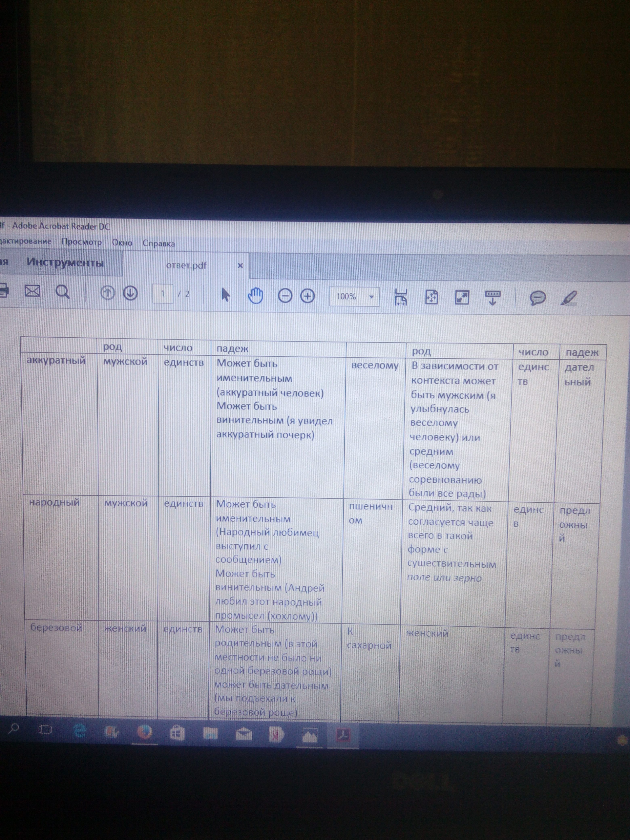Open the Справка menu
Screen dimensions: 630x840
(x=158, y=243)
